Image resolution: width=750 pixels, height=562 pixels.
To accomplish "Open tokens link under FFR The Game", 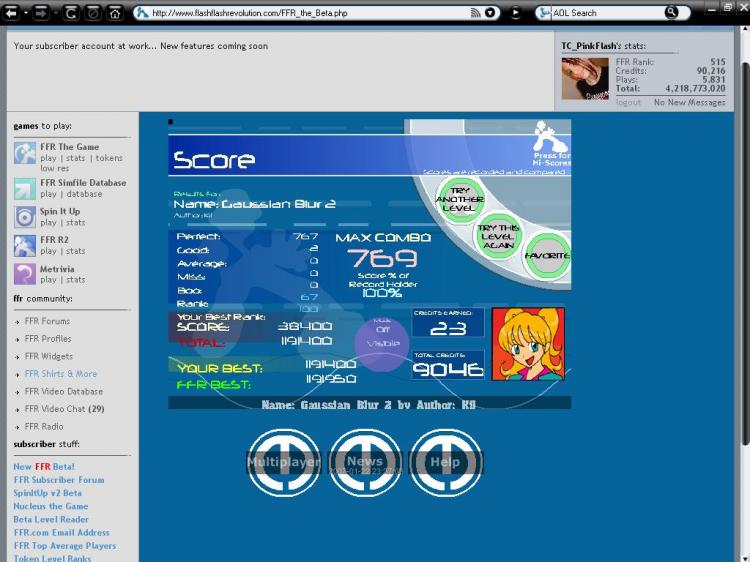I will [109, 158].
